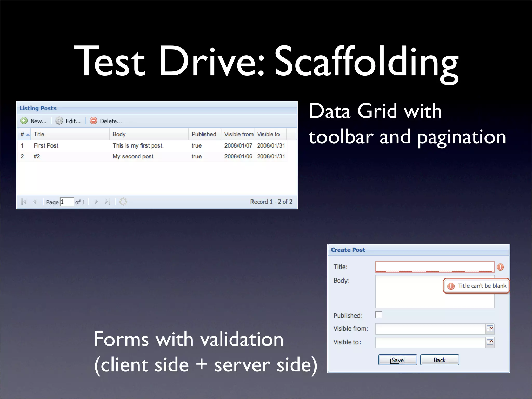The height and width of the screenshot is (399, 532).
Task: Click the red error icon beside Title field
Action: (x=500, y=267)
